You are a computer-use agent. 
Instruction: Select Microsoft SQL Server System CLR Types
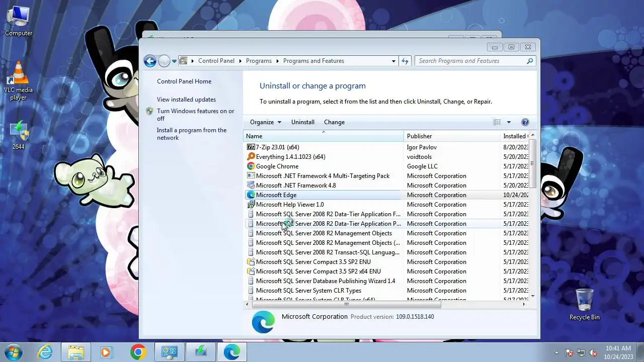coord(308,291)
